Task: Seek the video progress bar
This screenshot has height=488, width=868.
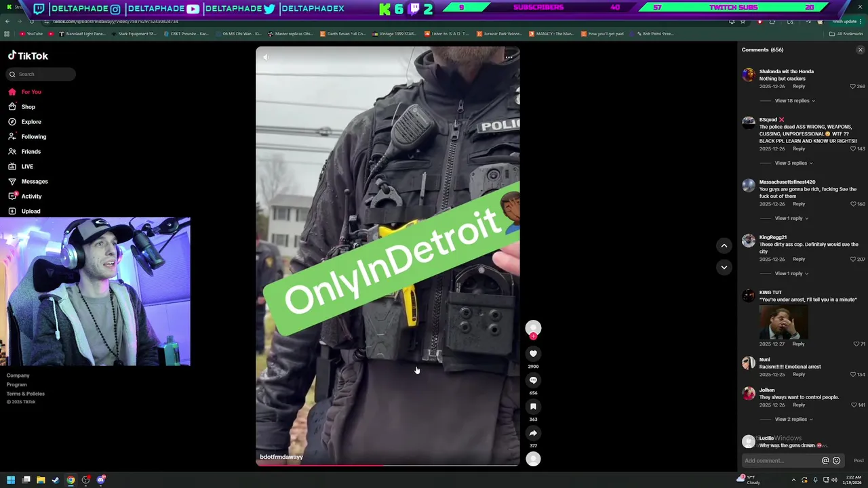Action: coord(388,465)
